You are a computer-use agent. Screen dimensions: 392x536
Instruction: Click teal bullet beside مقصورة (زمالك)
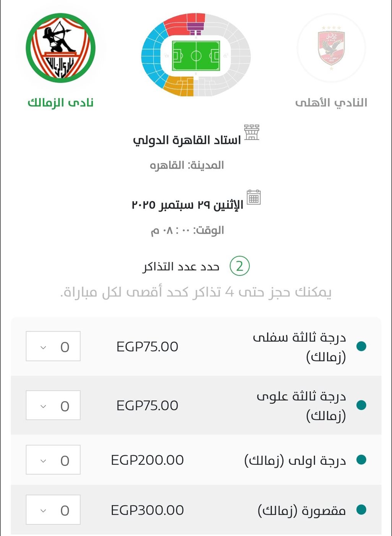pos(361,510)
